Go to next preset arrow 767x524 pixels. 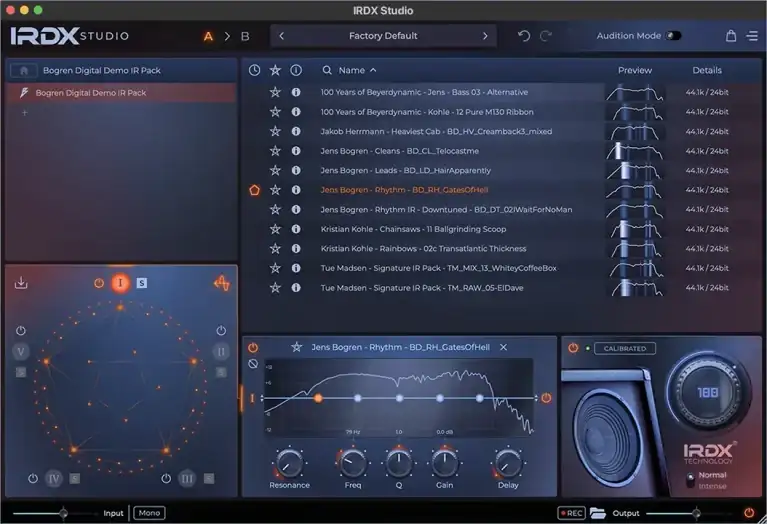485,36
